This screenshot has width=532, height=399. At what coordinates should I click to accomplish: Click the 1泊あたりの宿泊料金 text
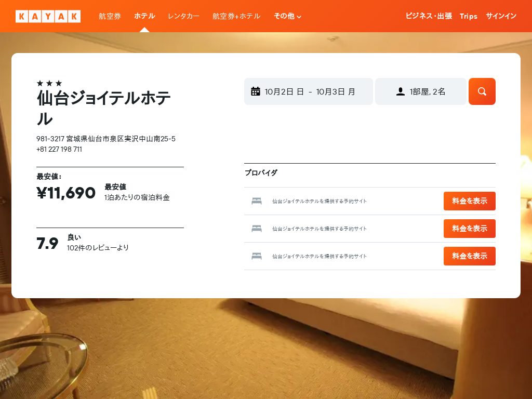(137, 197)
